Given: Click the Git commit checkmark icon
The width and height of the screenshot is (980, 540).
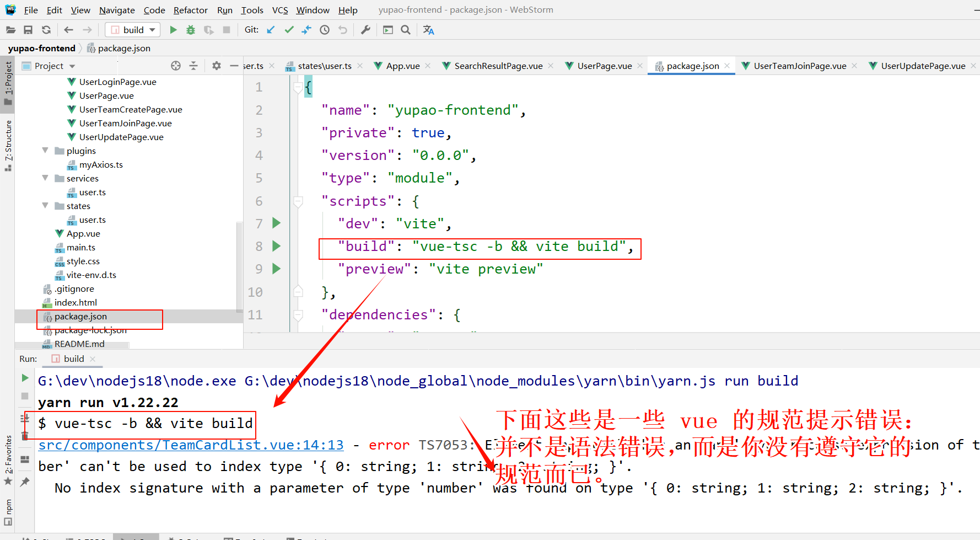Looking at the screenshot, I should 289,30.
